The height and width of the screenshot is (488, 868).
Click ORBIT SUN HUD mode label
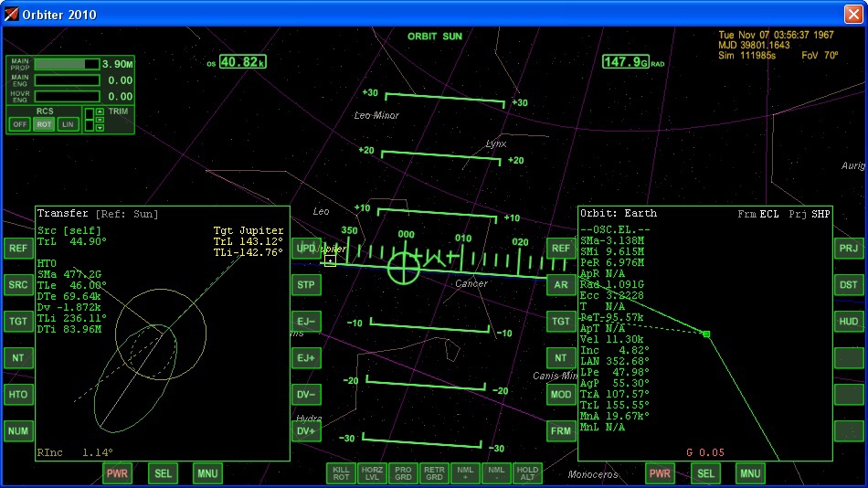(435, 37)
